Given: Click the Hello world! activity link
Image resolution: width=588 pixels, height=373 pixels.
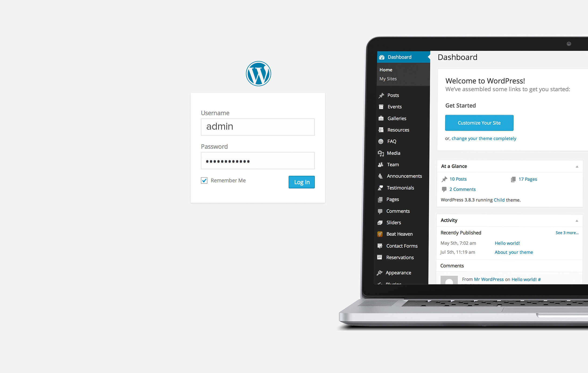Looking at the screenshot, I should (507, 243).
